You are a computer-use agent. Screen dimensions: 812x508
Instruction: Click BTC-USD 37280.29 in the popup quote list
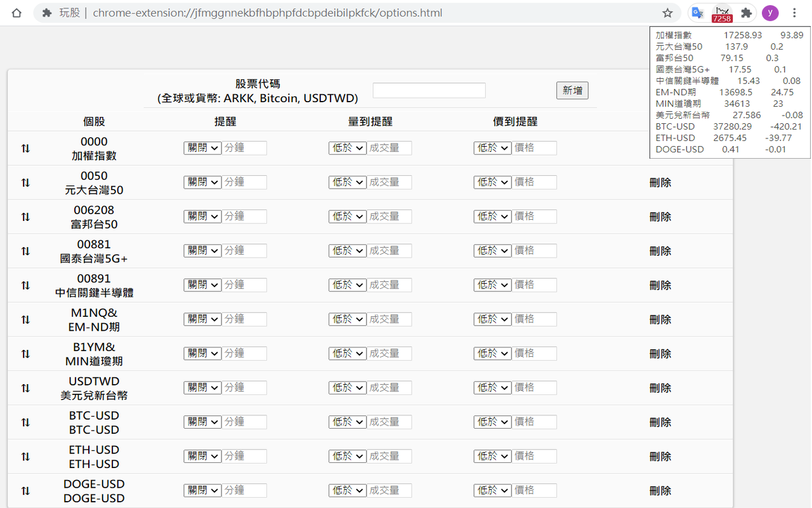pos(729,127)
